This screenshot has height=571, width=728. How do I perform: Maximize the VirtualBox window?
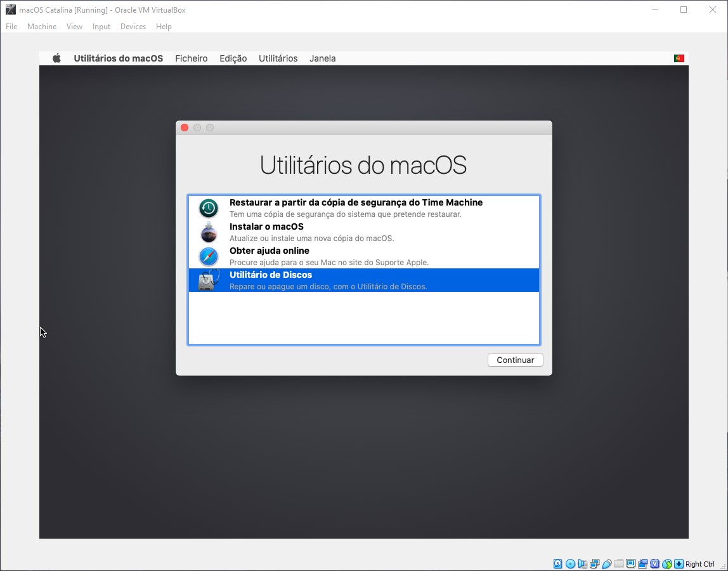pos(684,10)
